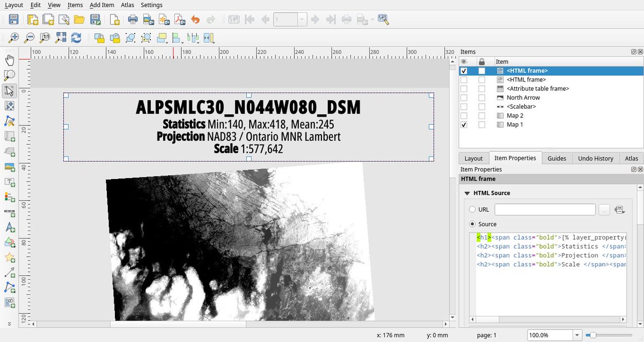This screenshot has width=644, height=342.
Task: Pick the Edit Nodes tool
Action: 9,121
